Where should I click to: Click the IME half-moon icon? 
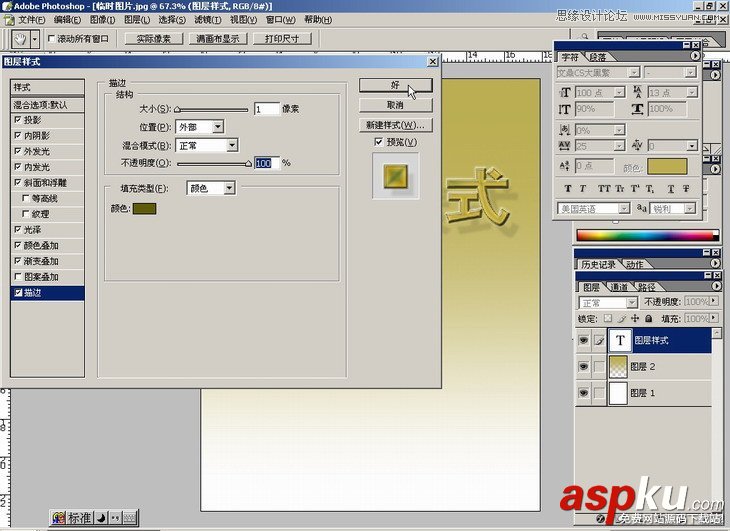pyautogui.click(x=101, y=518)
